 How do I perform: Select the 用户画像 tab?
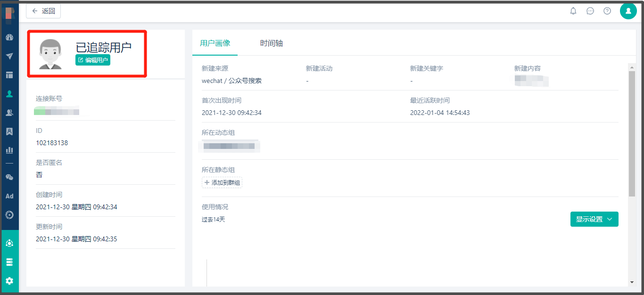(215, 43)
